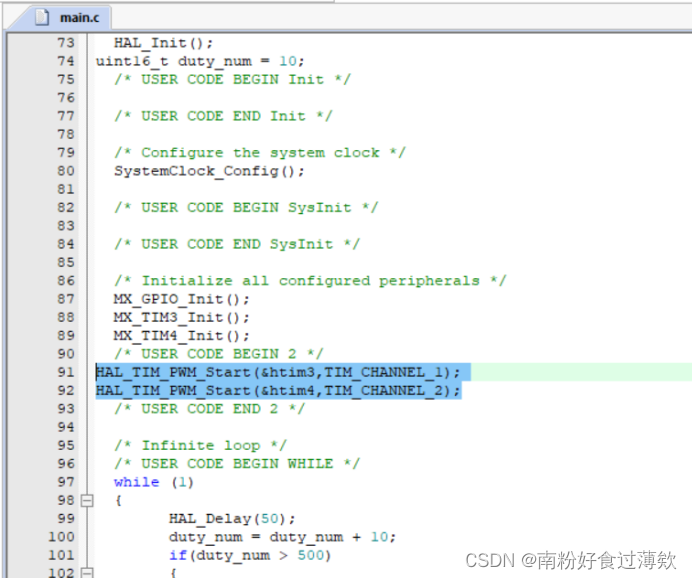Screen dimensions: 692x579
Task: Click line number 100 in the gutter
Action: coord(61,537)
